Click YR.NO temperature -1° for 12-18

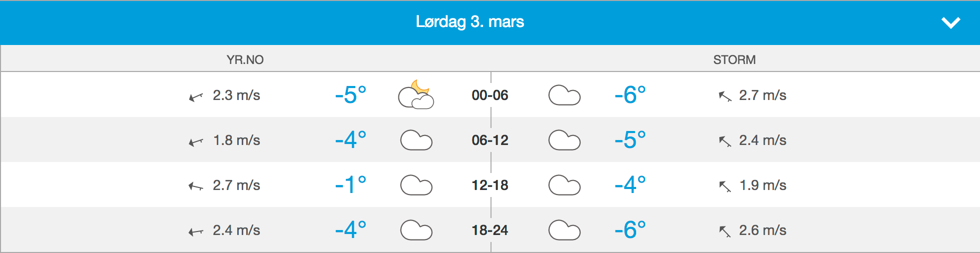click(x=350, y=185)
